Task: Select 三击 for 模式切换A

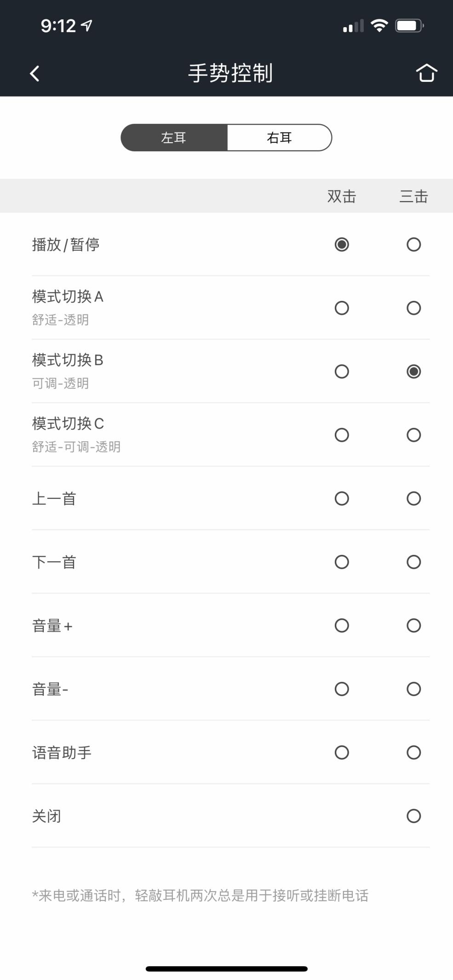Action: (x=413, y=308)
